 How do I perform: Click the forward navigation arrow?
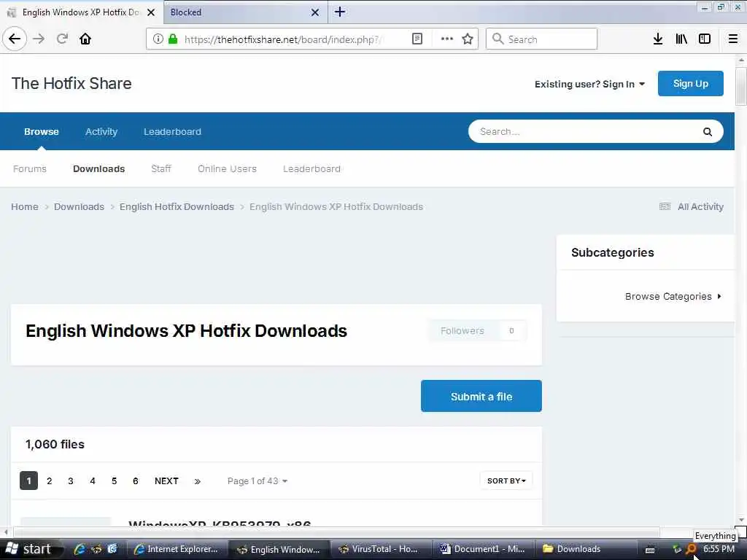pyautogui.click(x=39, y=39)
